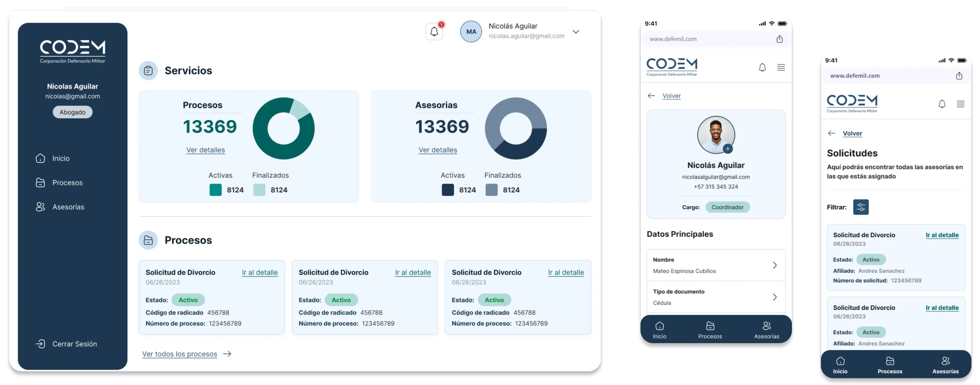Open Ver detalles under Asesorias count
Image resolution: width=980 pixels, height=385 pixels.
pos(437,150)
